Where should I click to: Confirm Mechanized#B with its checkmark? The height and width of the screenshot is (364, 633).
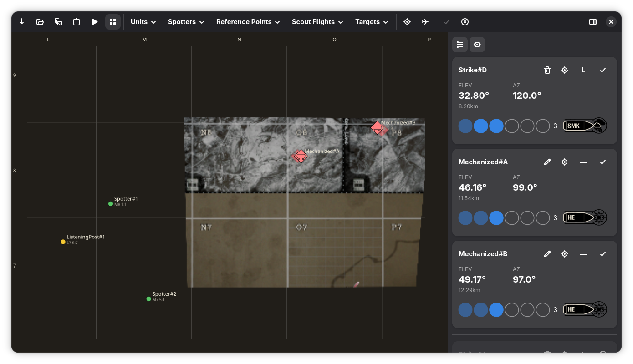(x=603, y=254)
